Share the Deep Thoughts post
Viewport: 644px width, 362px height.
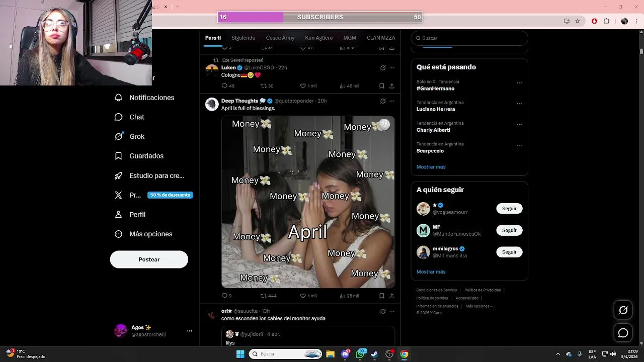(x=392, y=296)
